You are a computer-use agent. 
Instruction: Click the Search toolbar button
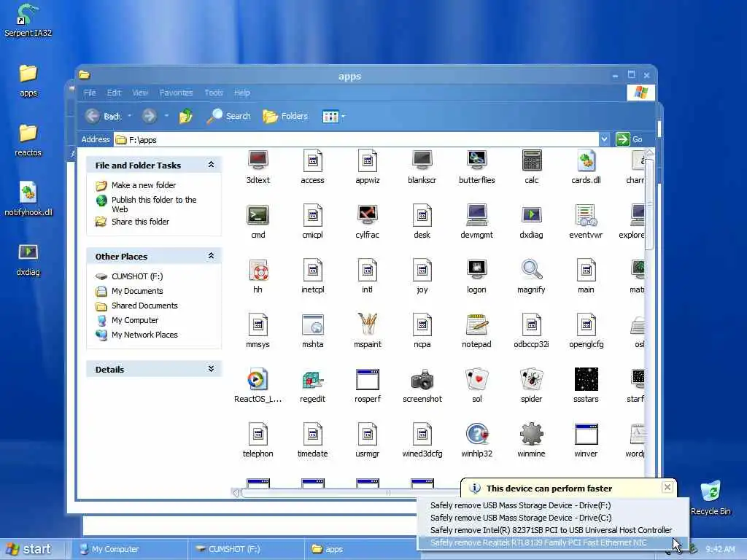coord(229,116)
